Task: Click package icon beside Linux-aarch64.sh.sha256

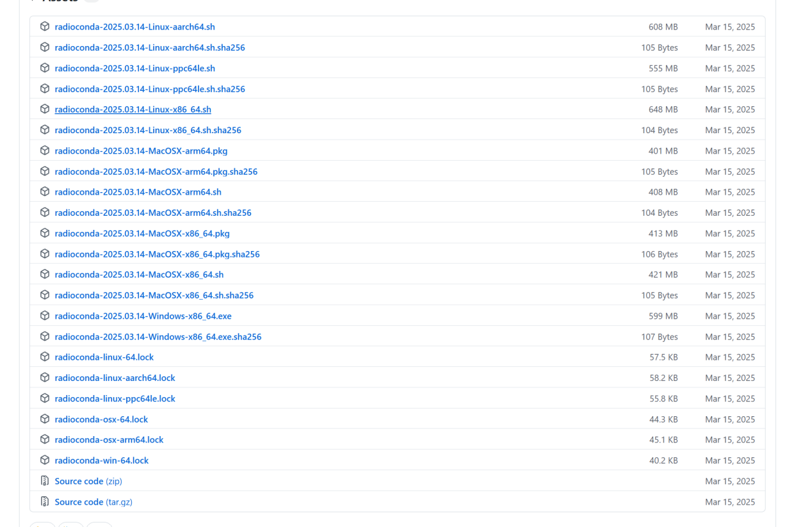Action: pyautogui.click(x=45, y=47)
